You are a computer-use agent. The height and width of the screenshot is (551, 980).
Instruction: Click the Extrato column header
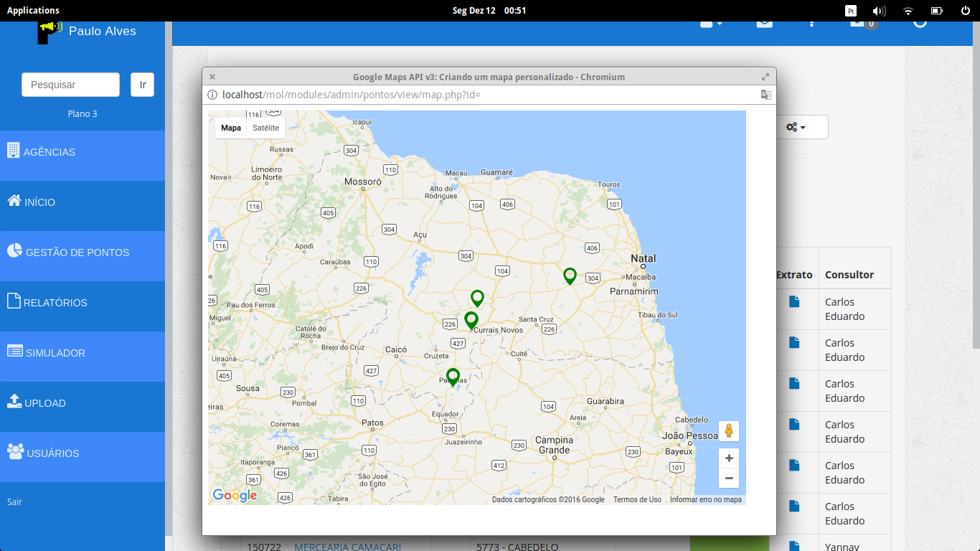[x=794, y=275]
